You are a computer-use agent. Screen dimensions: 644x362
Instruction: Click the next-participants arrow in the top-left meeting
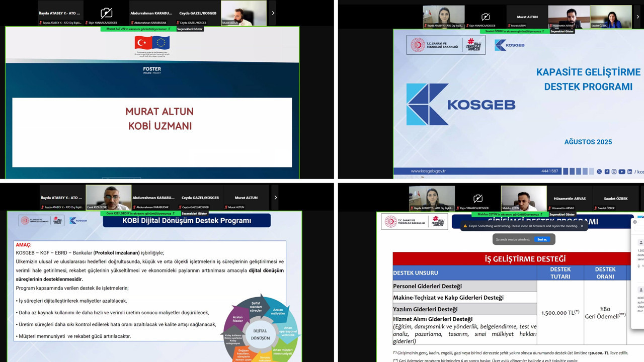coord(273,13)
